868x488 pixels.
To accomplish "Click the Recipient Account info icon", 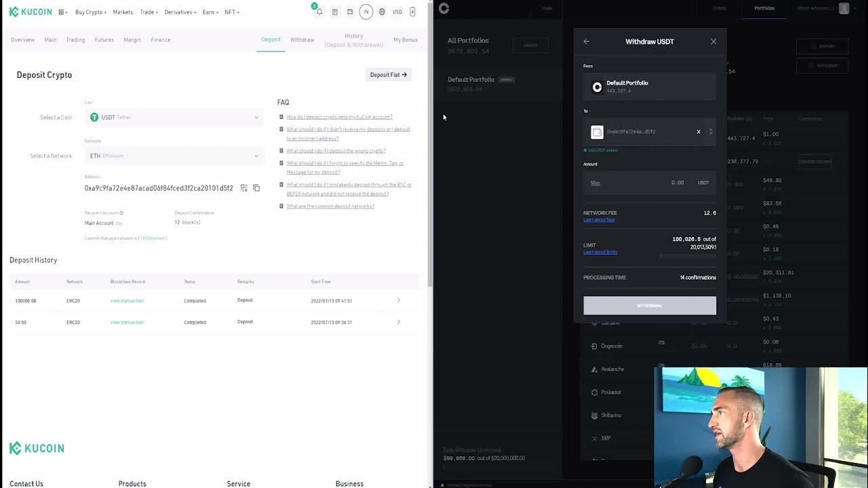I will pos(121,213).
